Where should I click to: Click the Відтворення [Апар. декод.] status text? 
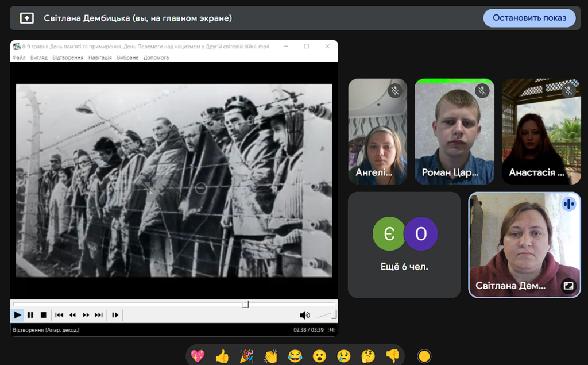[x=46, y=330]
